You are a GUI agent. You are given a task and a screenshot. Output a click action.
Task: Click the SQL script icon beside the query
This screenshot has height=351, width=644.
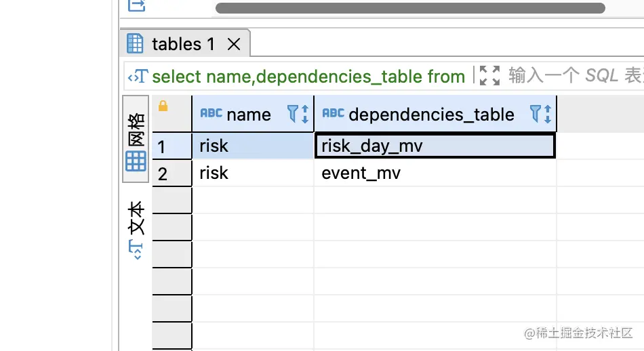(138, 77)
